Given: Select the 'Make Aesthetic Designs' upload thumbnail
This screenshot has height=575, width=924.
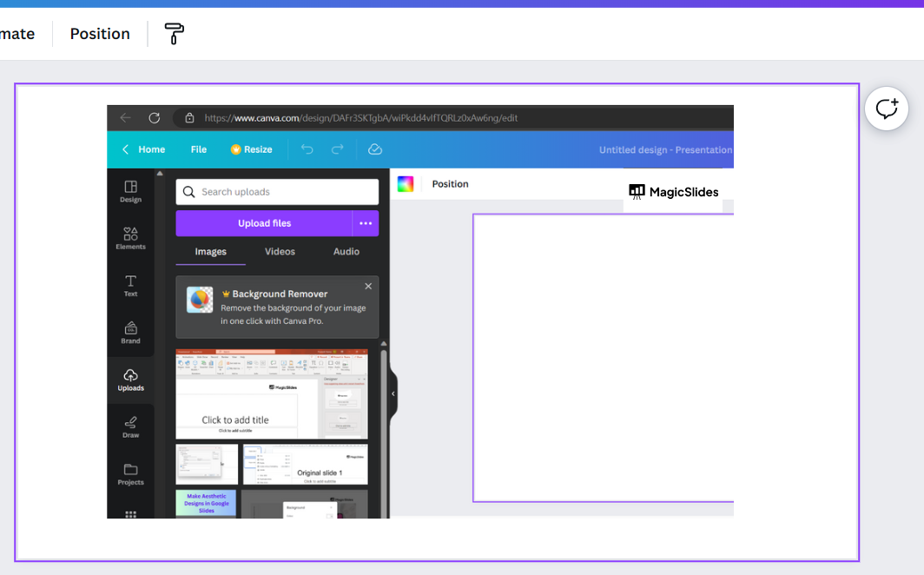Looking at the screenshot, I should pyautogui.click(x=206, y=503).
